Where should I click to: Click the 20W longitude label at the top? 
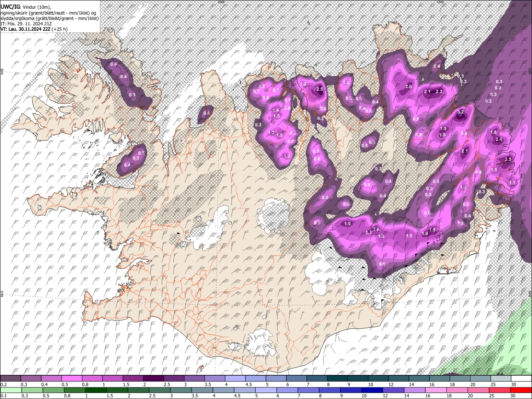pyautogui.click(x=221, y=2)
